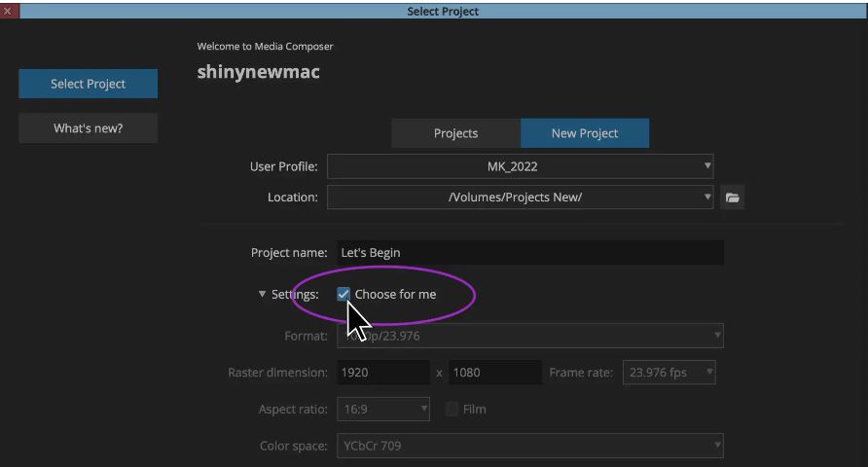This screenshot has height=467, width=868.
Task: Click the Raster dimension: label
Action: point(277,373)
